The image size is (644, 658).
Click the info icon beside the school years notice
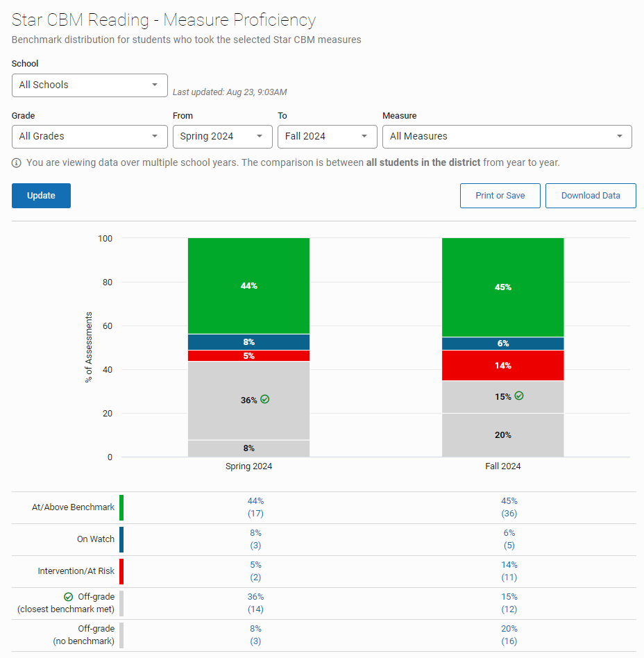pyautogui.click(x=16, y=162)
